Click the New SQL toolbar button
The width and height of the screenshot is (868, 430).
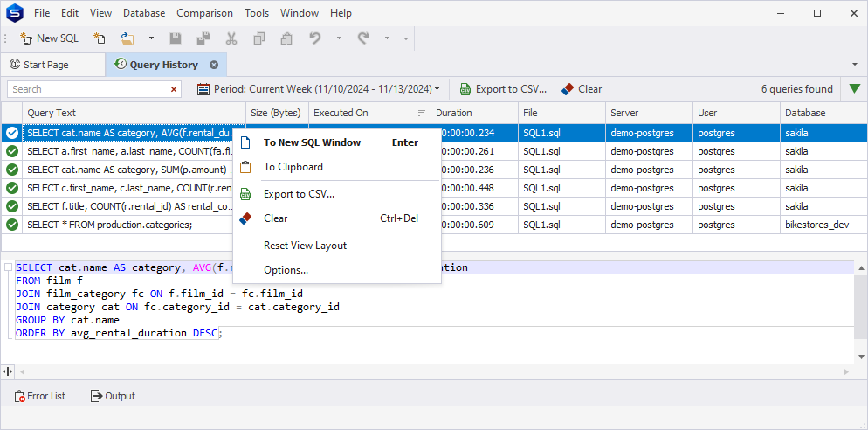(x=49, y=38)
